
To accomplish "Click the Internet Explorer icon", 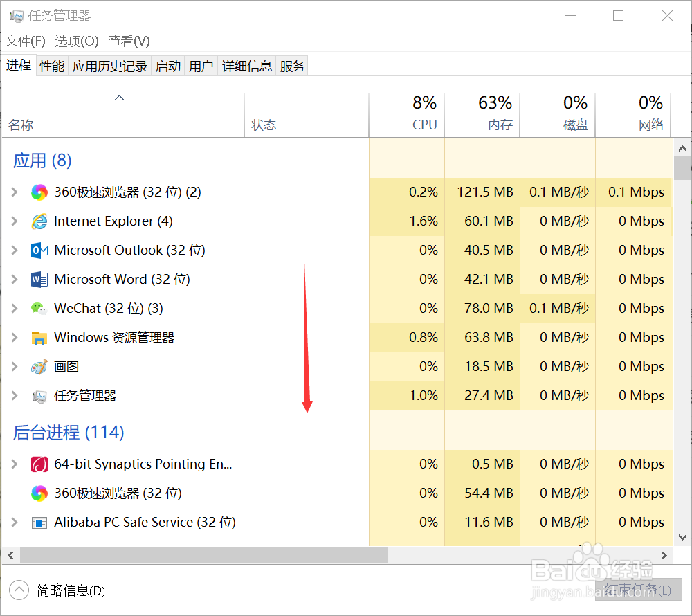I will tap(39, 221).
